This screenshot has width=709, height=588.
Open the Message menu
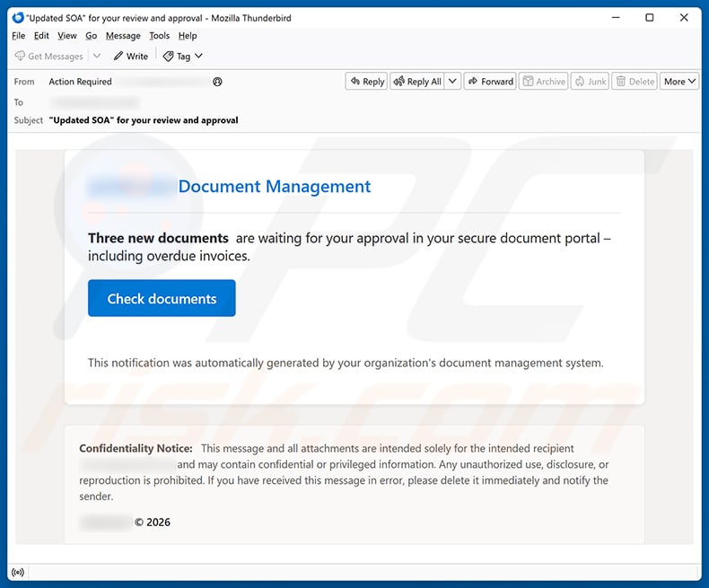123,36
